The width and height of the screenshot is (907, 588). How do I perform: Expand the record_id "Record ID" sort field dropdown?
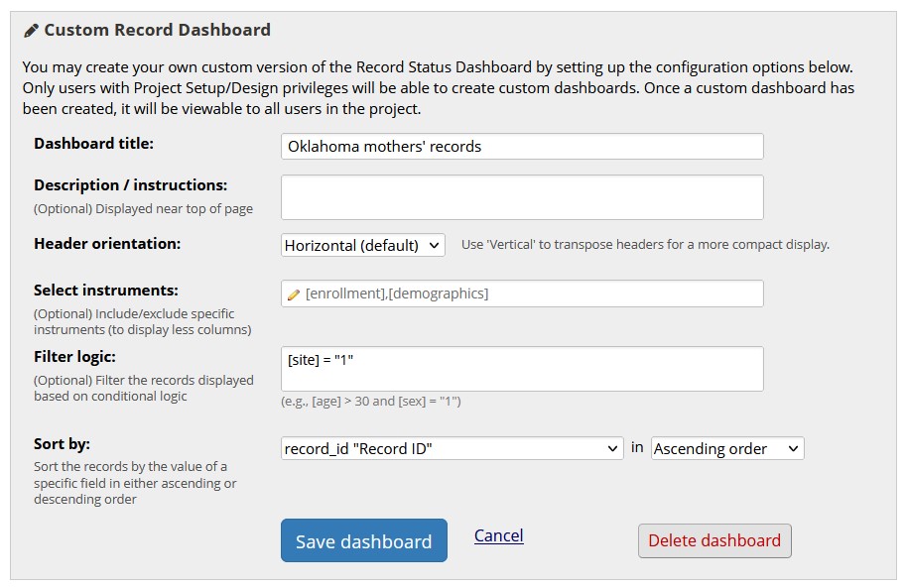click(452, 449)
